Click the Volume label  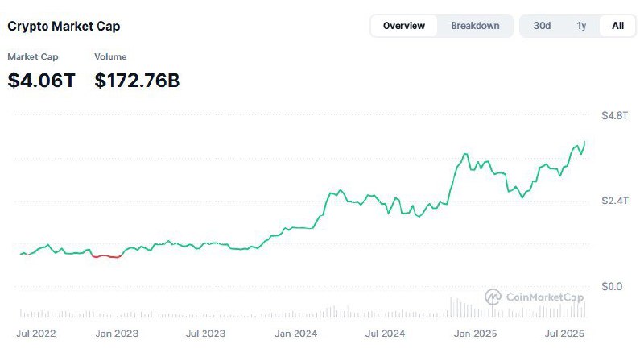tap(110, 56)
